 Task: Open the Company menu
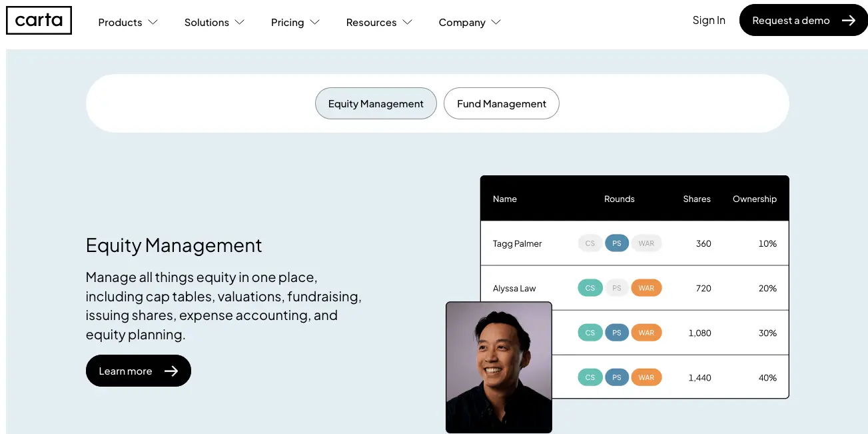click(x=470, y=23)
